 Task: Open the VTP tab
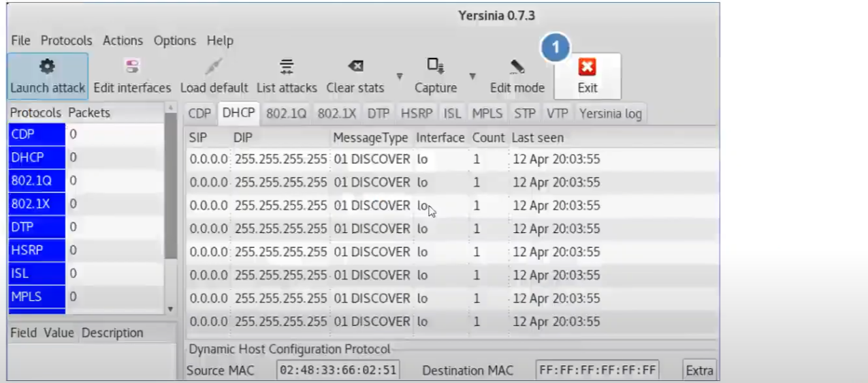(557, 114)
